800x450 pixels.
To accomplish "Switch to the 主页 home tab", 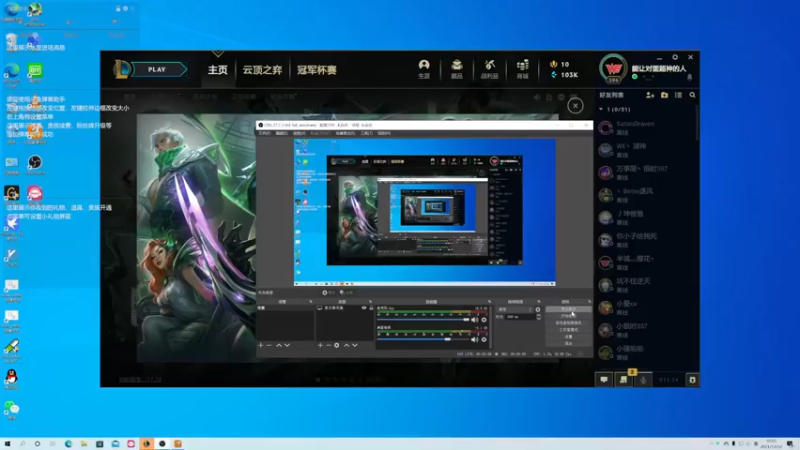I will tap(217, 70).
